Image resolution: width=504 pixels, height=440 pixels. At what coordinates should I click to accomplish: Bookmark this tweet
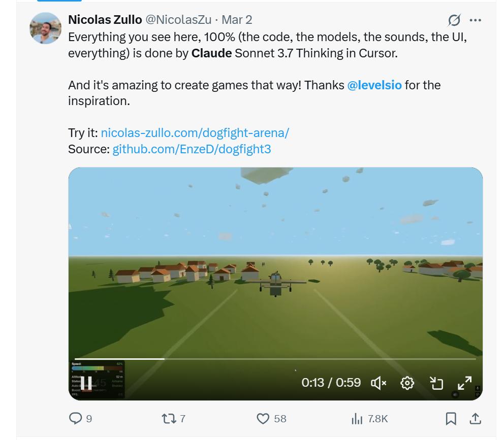(x=451, y=419)
